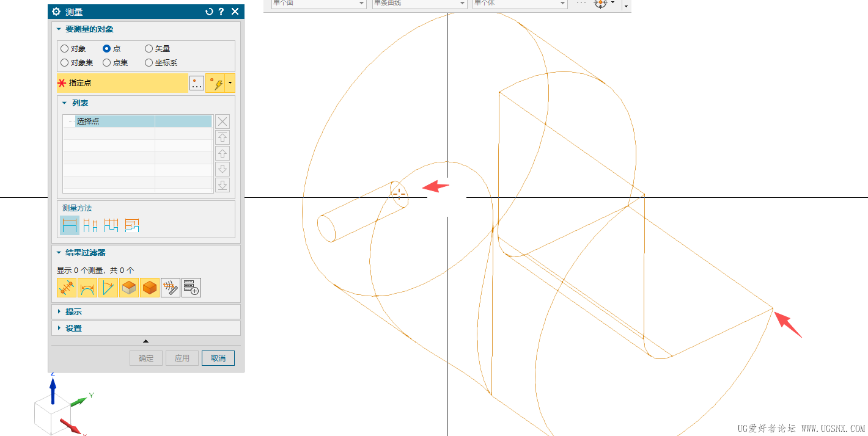The width and height of the screenshot is (868, 436).
Task: Click the 取消 button
Action: pyautogui.click(x=218, y=358)
